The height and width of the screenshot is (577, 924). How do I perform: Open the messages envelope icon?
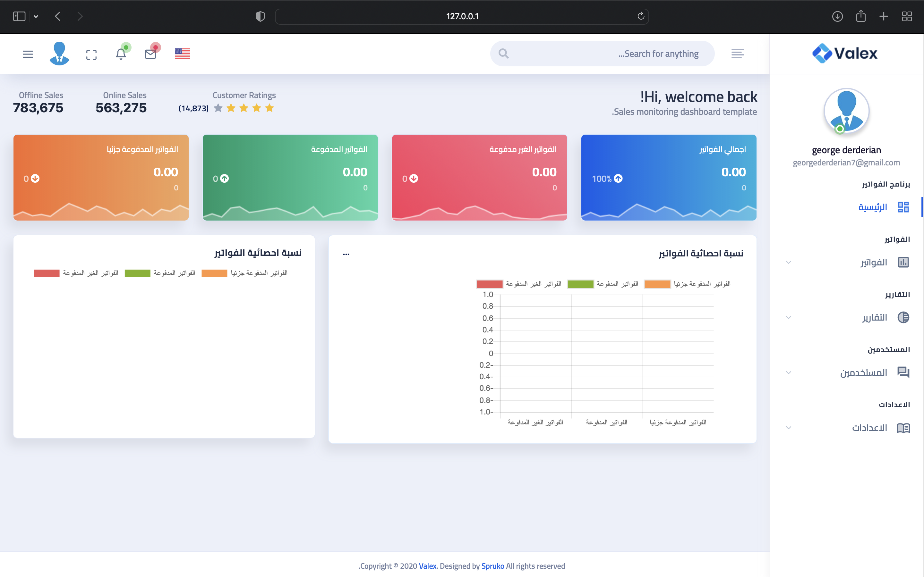click(x=150, y=54)
